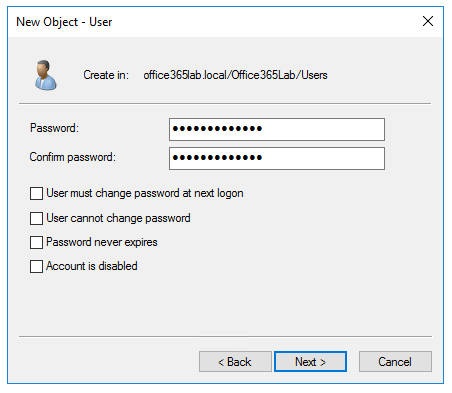Screen dimensions: 452x393
Task: Toggle the 'Account is disabled' checkbox
Action: [36, 266]
